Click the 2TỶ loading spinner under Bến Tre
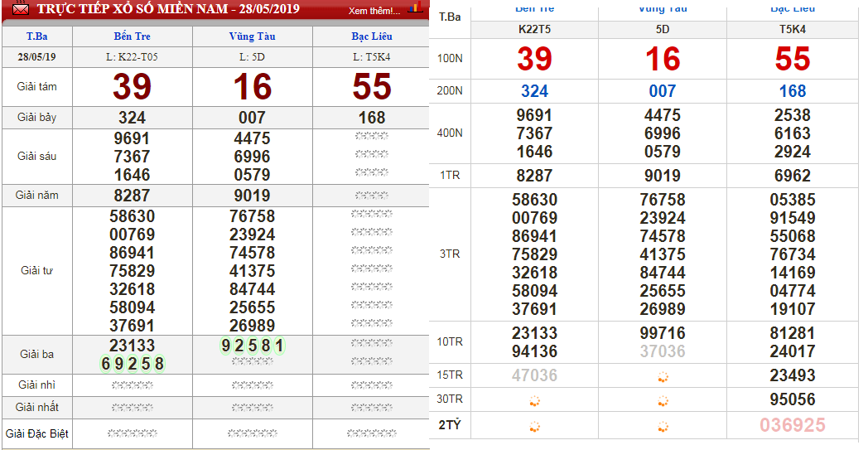This screenshot has width=868, height=450. tap(534, 427)
